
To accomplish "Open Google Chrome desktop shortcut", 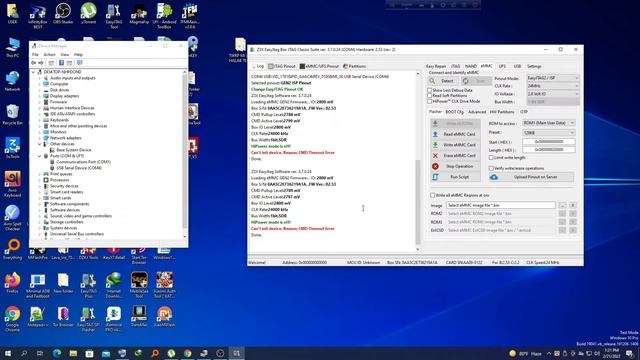I will coord(12,318).
